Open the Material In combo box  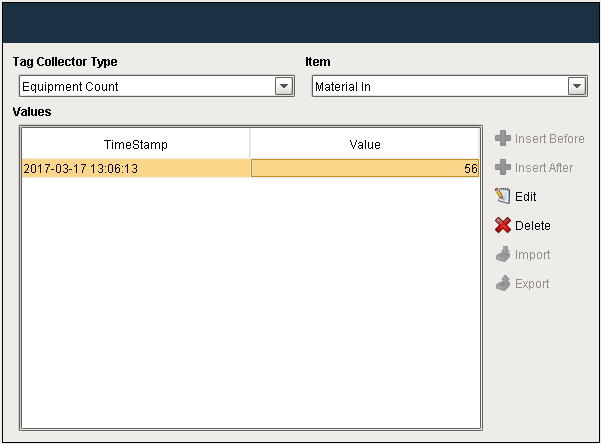click(x=439, y=87)
